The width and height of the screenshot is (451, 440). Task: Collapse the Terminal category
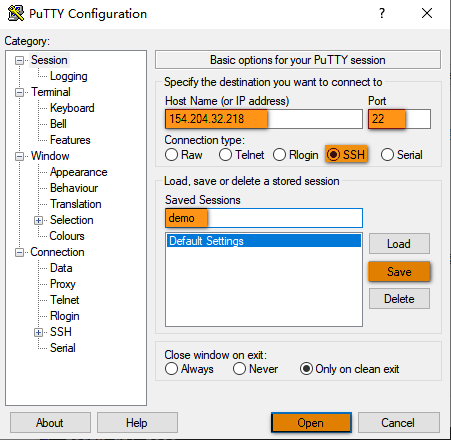19,92
